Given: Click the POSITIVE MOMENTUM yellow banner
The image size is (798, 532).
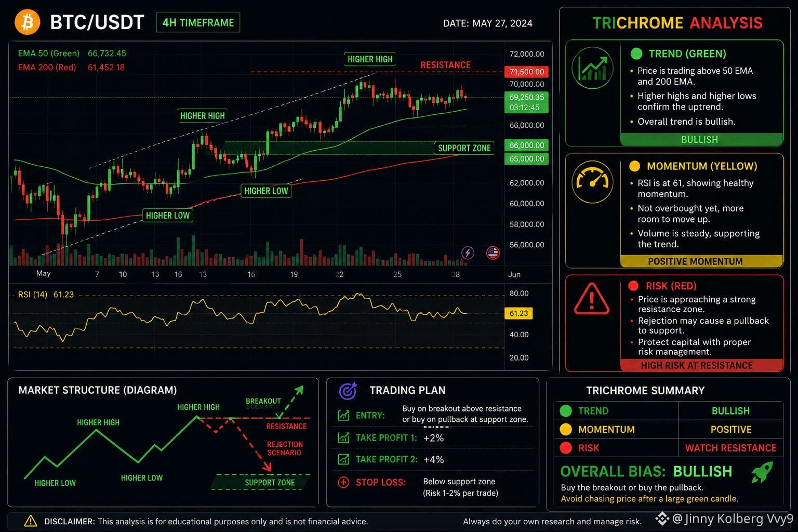Looking at the screenshot, I should coord(701,261).
